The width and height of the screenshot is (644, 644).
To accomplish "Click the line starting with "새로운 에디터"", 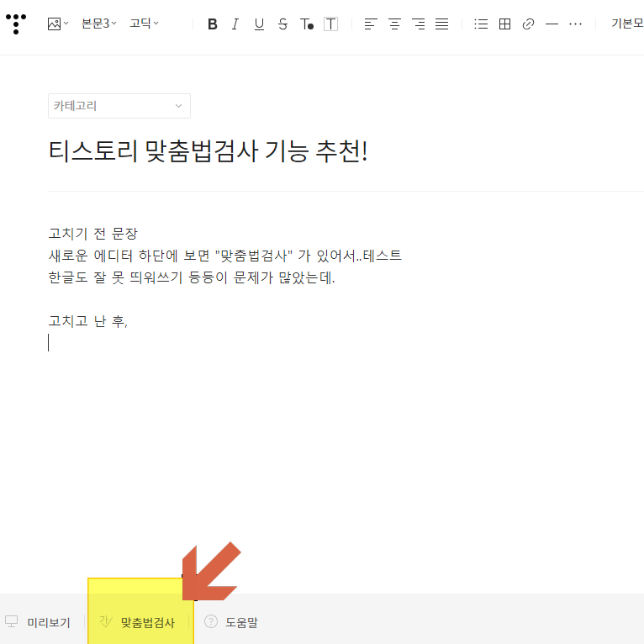I will (224, 256).
